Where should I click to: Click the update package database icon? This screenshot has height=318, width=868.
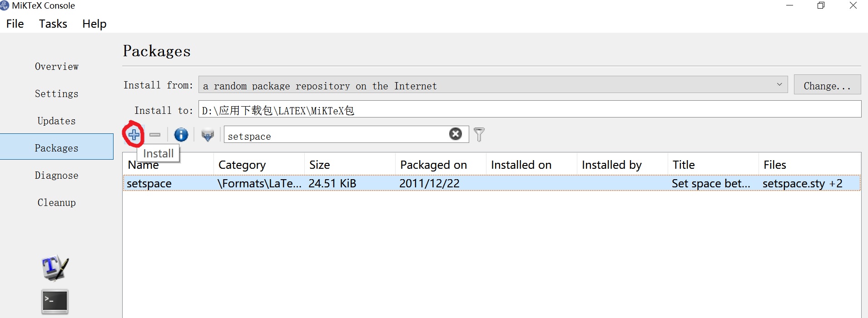[208, 135]
